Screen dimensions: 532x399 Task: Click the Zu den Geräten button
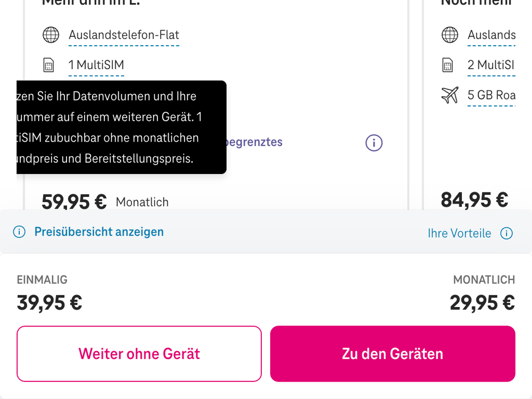pyautogui.click(x=393, y=353)
